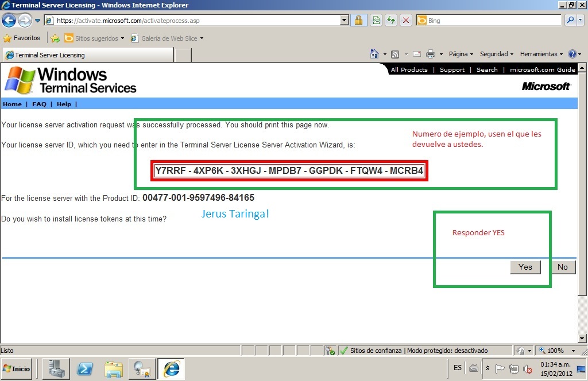Click the FAQ link

click(x=39, y=104)
